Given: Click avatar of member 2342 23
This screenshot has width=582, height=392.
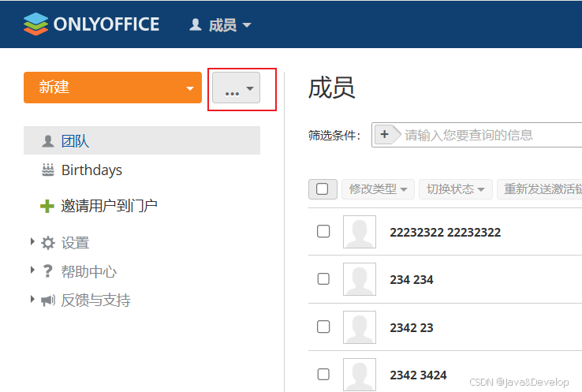Looking at the screenshot, I should (360, 327).
